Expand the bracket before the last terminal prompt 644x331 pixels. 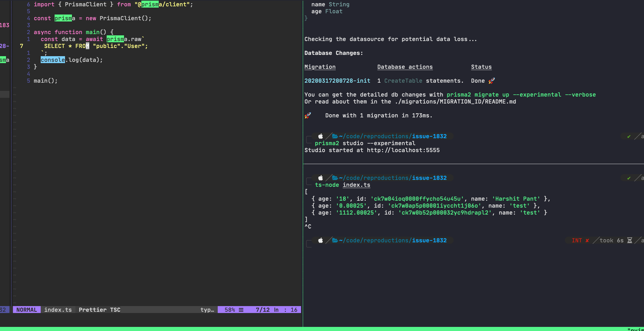(309, 243)
